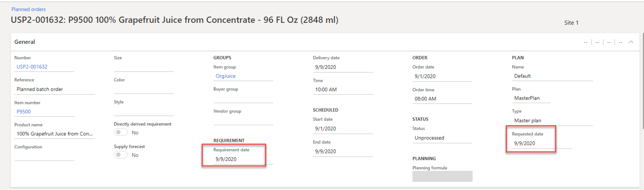Click the page title USP2-001632: P9500
644x190 pixels.
tap(175, 20)
